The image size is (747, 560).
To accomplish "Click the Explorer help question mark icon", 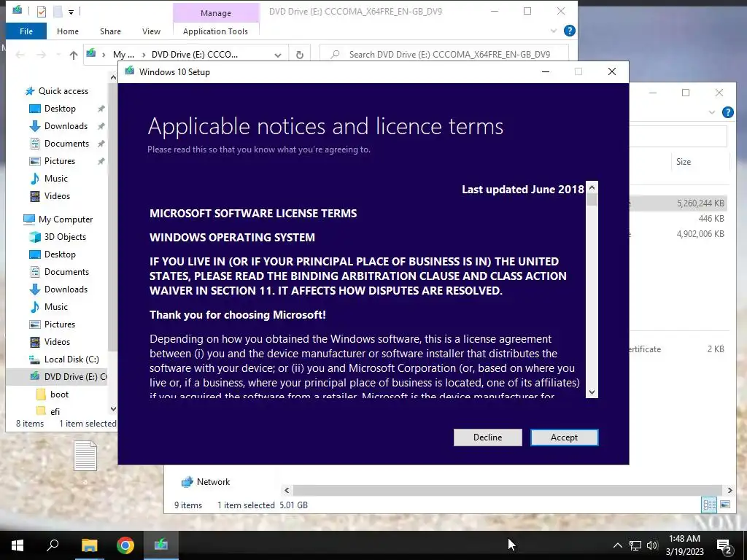I will pos(569,31).
